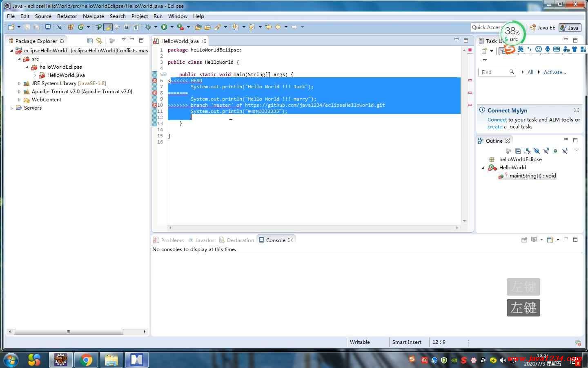Viewport: 588px width, 368px height.
Task: Select HelloWorld.java in Package Explorer
Action: pyautogui.click(x=66, y=75)
